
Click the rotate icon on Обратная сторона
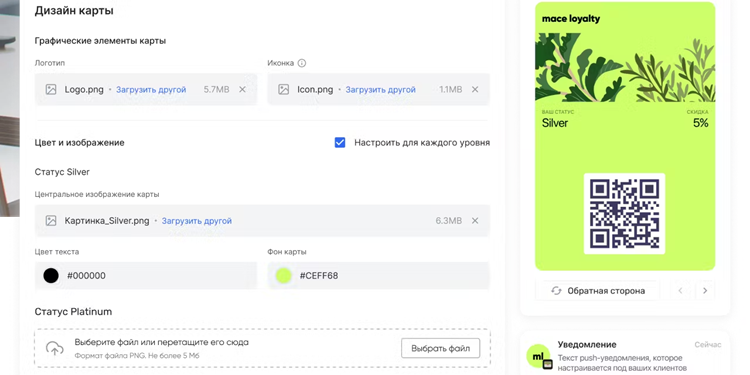556,291
